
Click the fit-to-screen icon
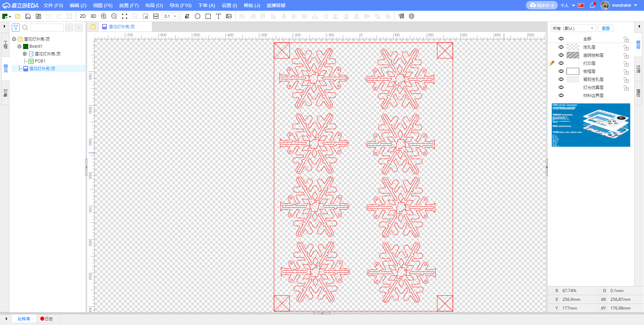point(124,16)
